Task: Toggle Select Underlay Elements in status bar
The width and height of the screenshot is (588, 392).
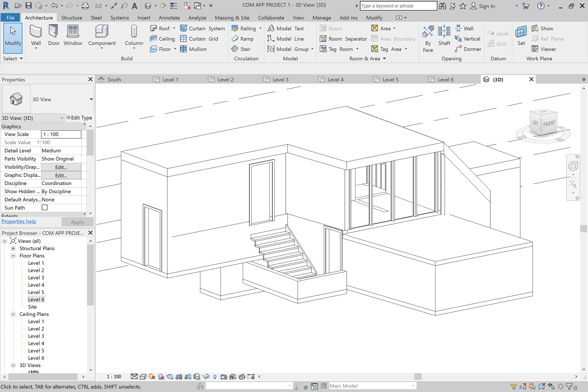Action: point(523,386)
